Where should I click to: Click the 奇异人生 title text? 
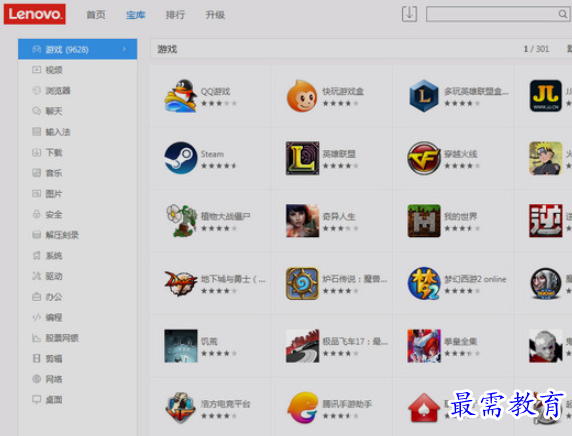[339, 216]
